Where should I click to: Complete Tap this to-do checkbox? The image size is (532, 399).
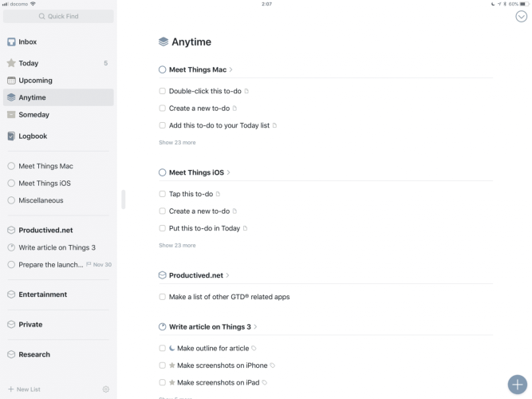coord(162,194)
